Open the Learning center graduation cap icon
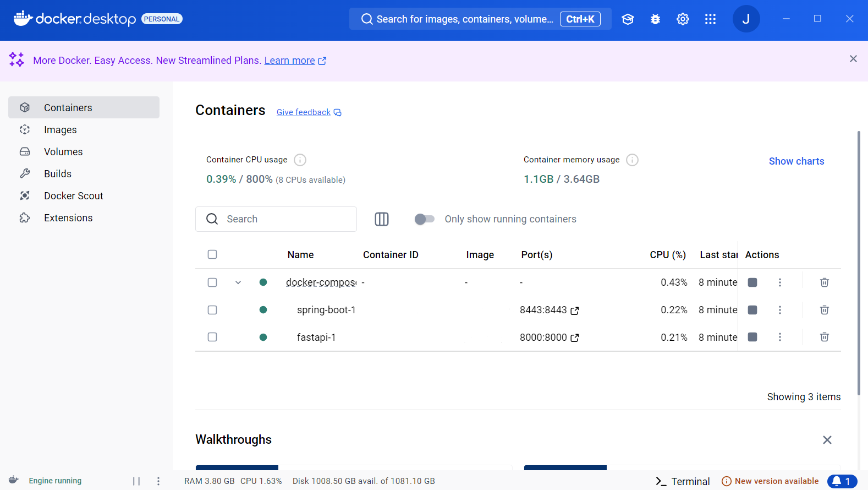868x490 pixels. 628,19
